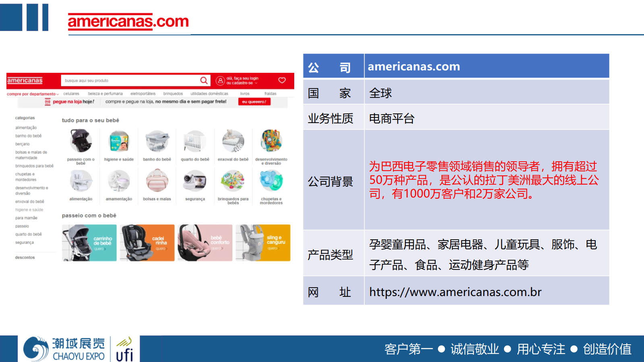The width and height of the screenshot is (644, 362).
Task: Click the footer slogan '客户第一'
Action: pos(409,349)
